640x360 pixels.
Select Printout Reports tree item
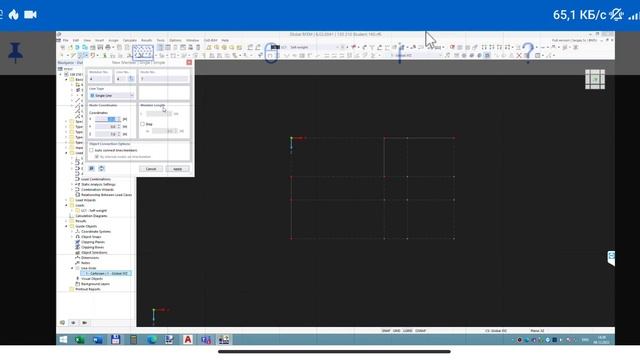(88, 289)
